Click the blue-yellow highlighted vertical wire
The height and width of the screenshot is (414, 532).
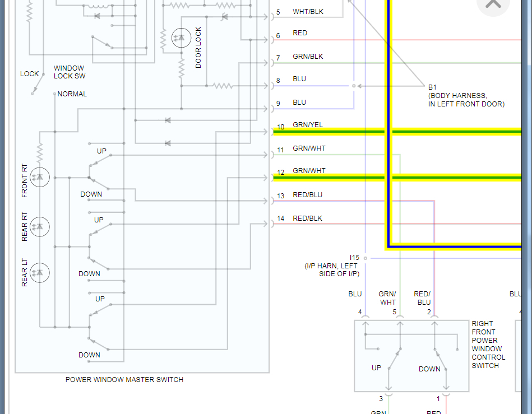pos(388,122)
